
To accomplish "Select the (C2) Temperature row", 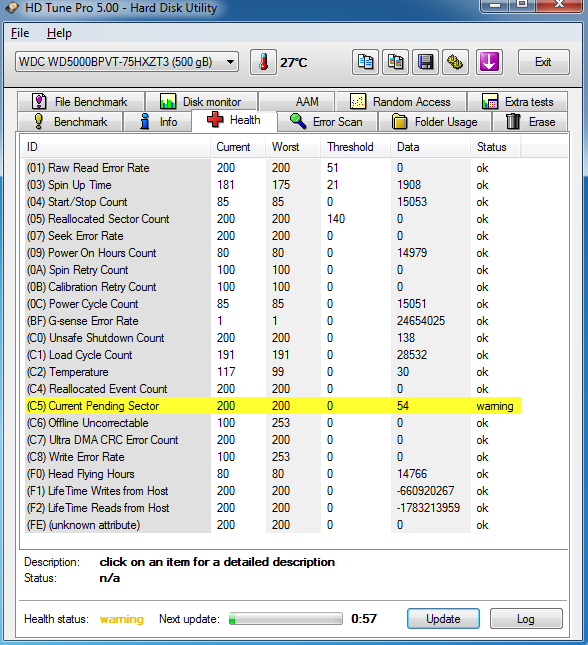I will (273, 372).
